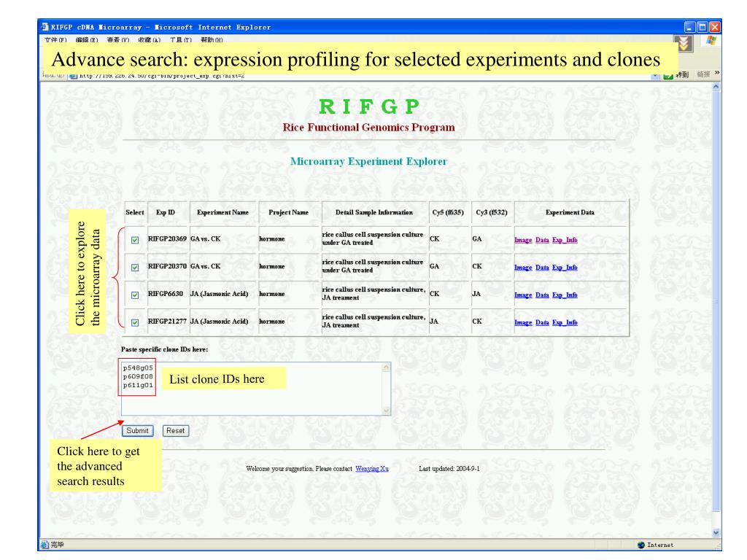Click the 'Last updated: 2004-9-1' text
747x560 pixels.
(449, 469)
